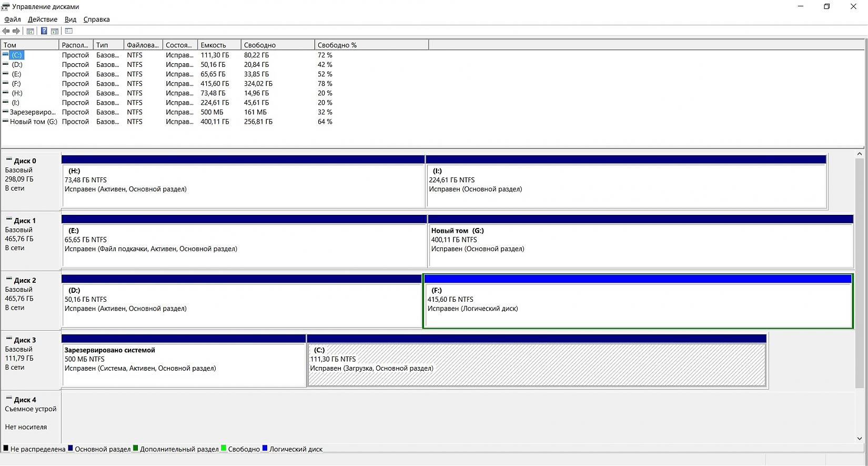Image resolution: width=868 pixels, height=466 pixels.
Task: Sort by the Емкость column header
Action: (x=220, y=45)
